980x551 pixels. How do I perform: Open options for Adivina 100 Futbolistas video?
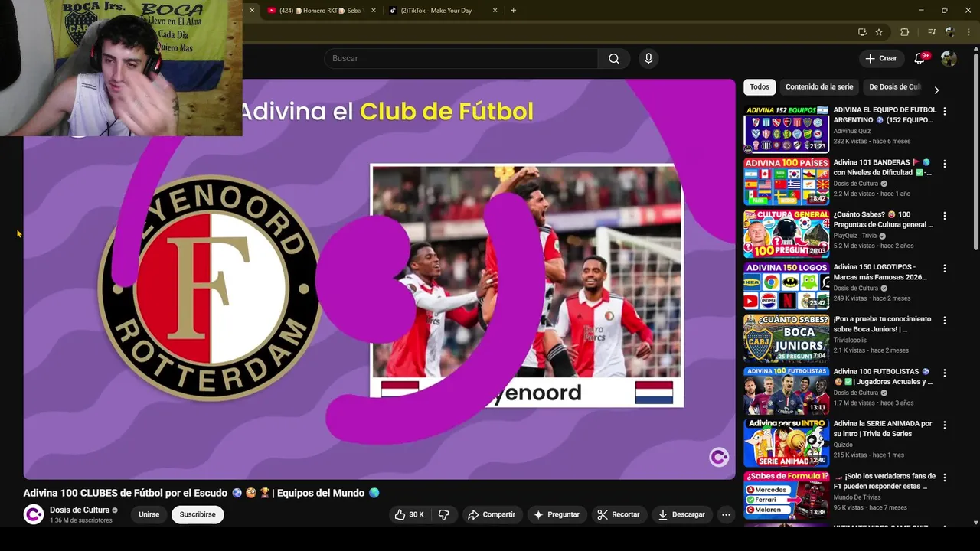click(x=944, y=373)
